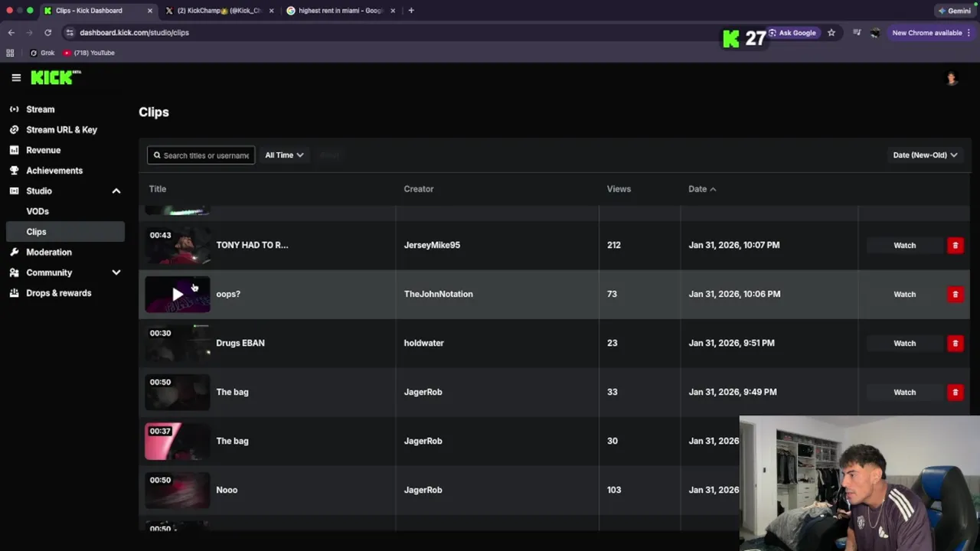Expand the Community section
Image resolution: width=980 pixels, height=551 pixels.
click(x=116, y=272)
